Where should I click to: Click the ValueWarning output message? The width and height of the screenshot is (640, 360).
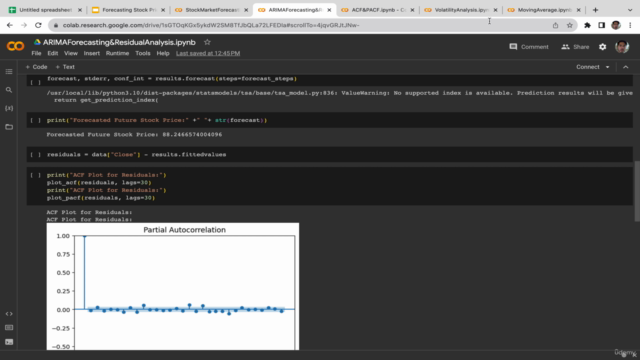click(x=340, y=96)
